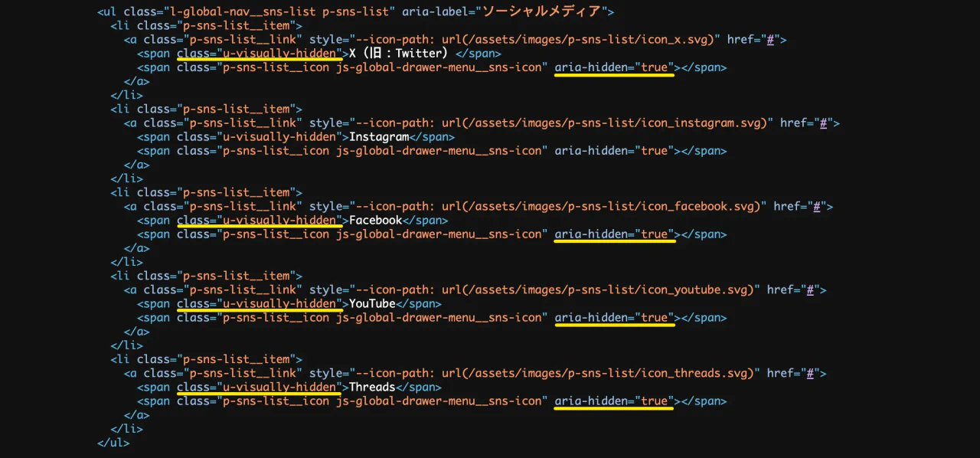Click the "Facebook" visually hidden span text
The width and height of the screenshot is (980, 458).
coord(375,221)
